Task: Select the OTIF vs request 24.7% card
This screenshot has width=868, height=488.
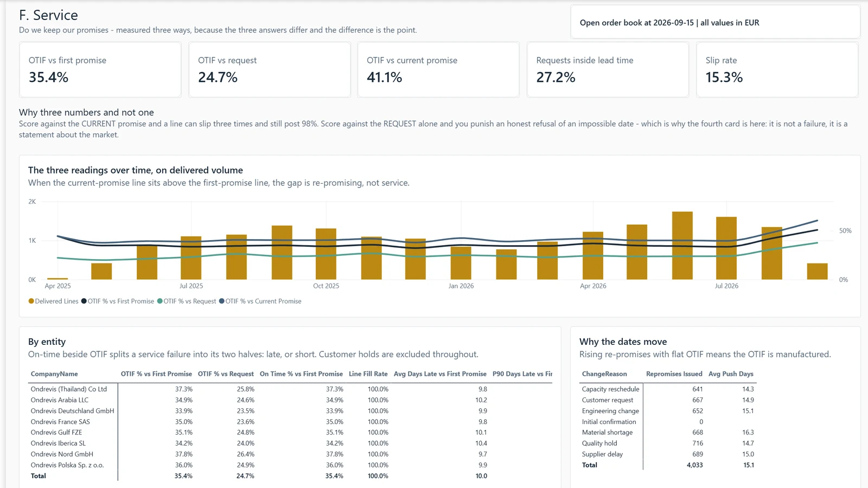Action: click(270, 70)
